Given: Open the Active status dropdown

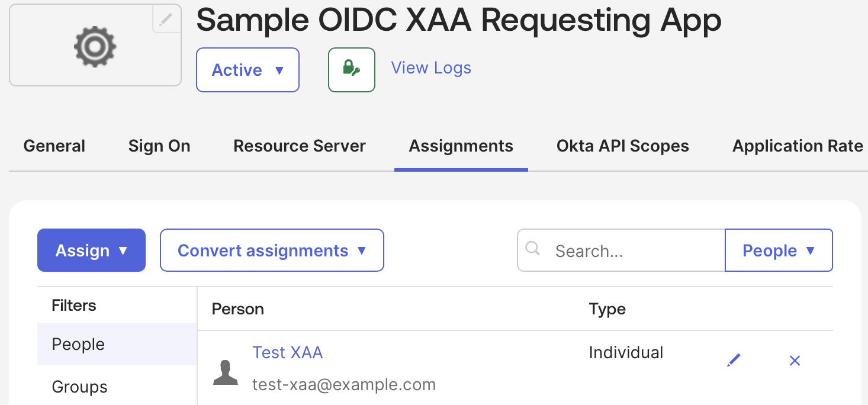Looking at the screenshot, I should [247, 70].
